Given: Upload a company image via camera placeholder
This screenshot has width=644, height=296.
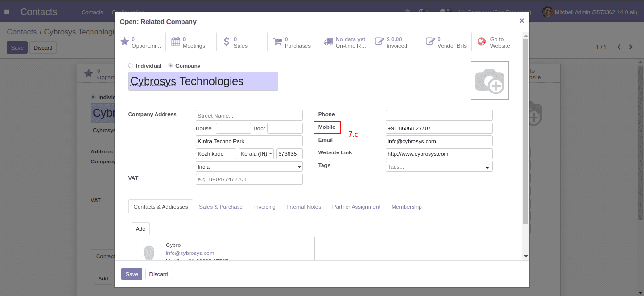Looking at the screenshot, I should point(489,80).
